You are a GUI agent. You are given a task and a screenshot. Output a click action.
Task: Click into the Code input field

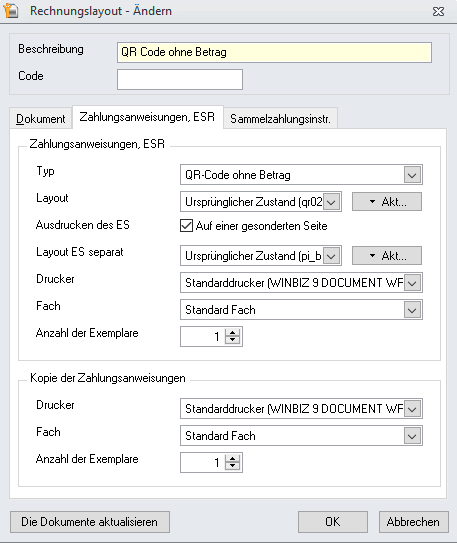pos(180,79)
